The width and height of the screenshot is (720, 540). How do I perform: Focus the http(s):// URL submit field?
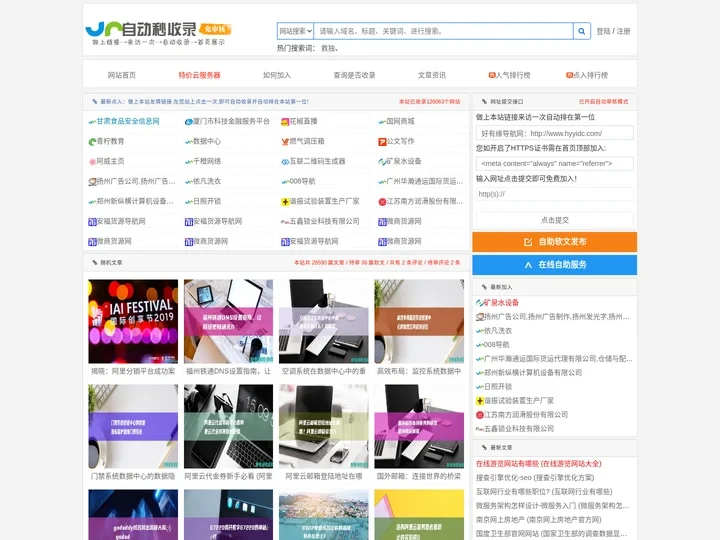tap(555, 194)
